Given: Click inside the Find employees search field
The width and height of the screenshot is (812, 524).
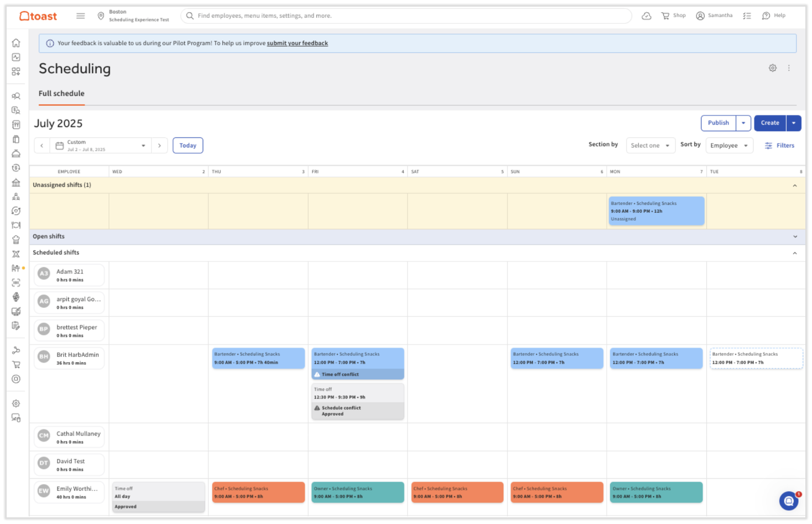Looking at the screenshot, I should [387, 15].
